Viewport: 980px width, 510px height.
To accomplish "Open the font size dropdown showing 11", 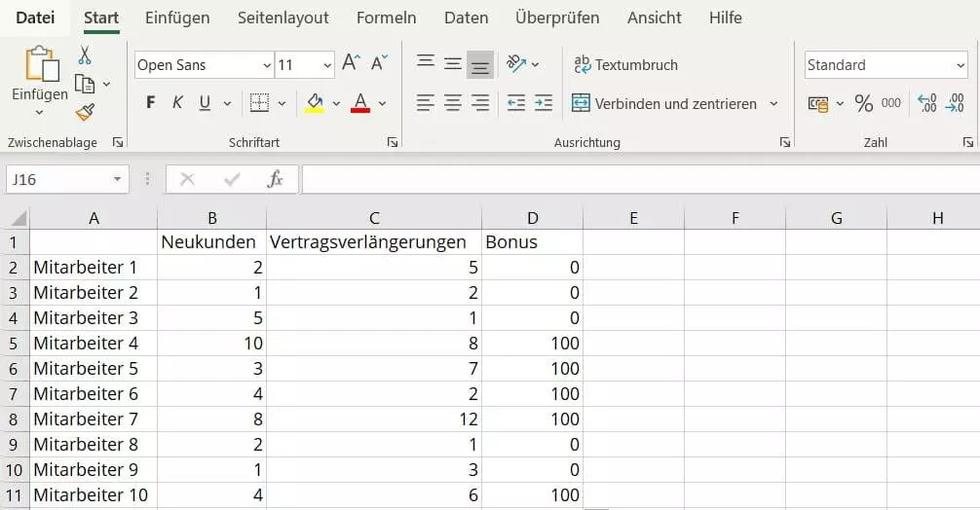I will point(327,65).
